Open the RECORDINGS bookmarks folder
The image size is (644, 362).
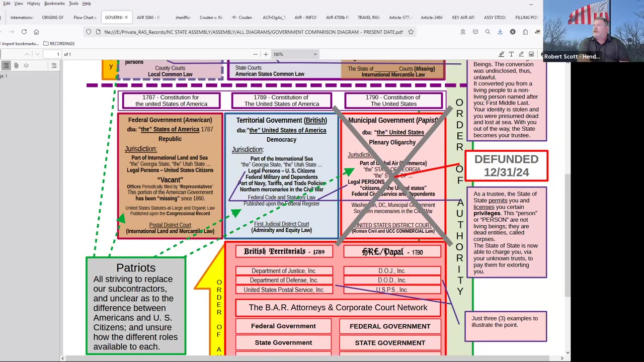(x=59, y=44)
